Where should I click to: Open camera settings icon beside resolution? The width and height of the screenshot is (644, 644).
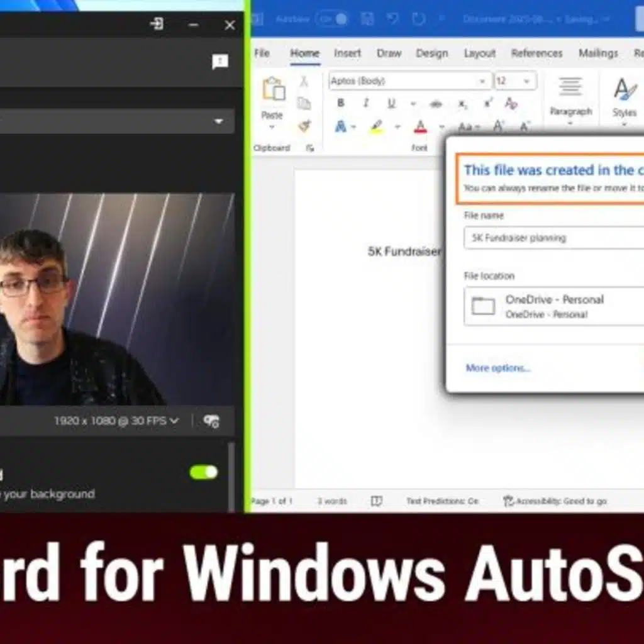(211, 421)
